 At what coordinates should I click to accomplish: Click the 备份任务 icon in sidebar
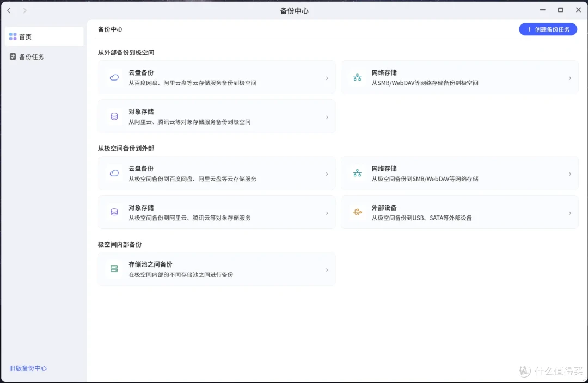pos(13,57)
